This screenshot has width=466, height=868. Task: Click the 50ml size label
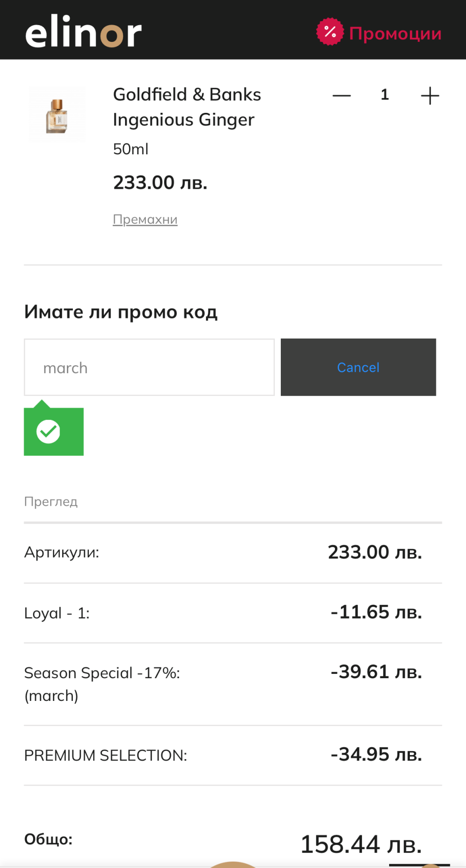(x=131, y=149)
